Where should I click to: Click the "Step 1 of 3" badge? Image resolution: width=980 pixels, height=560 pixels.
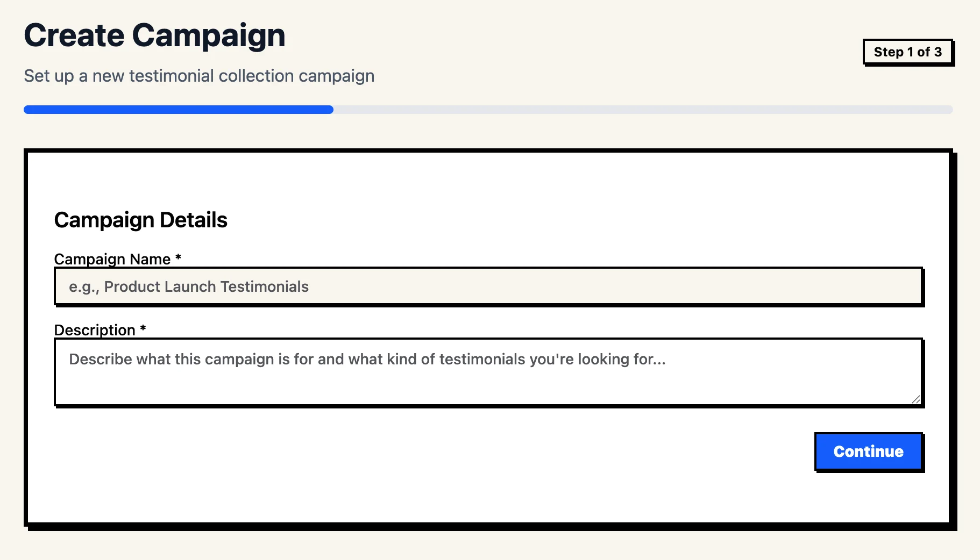click(x=907, y=52)
